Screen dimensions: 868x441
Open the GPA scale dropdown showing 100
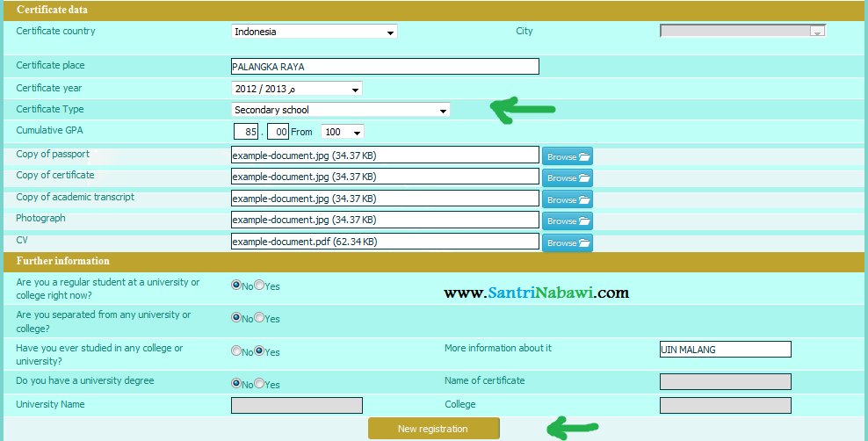343,132
